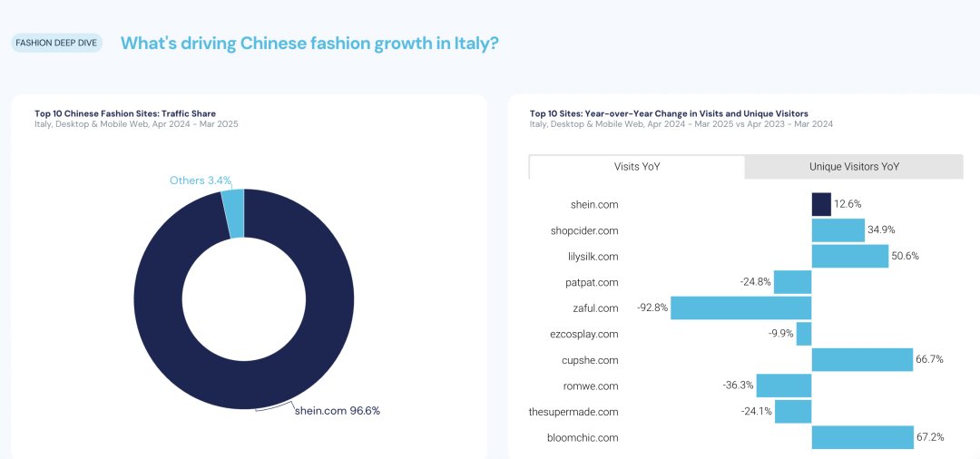Viewport: 980px width, 459px height.
Task: Click the shein.com dark bar
Action: [821, 204]
